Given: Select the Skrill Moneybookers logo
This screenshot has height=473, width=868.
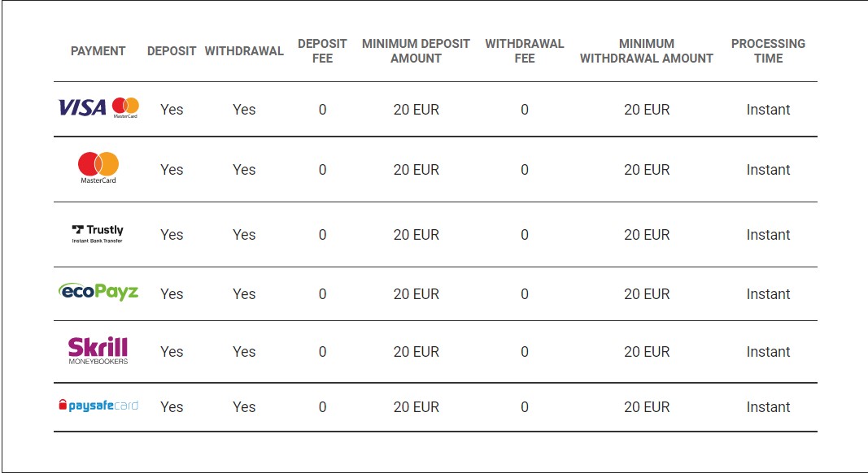Looking at the screenshot, I should 98,350.
